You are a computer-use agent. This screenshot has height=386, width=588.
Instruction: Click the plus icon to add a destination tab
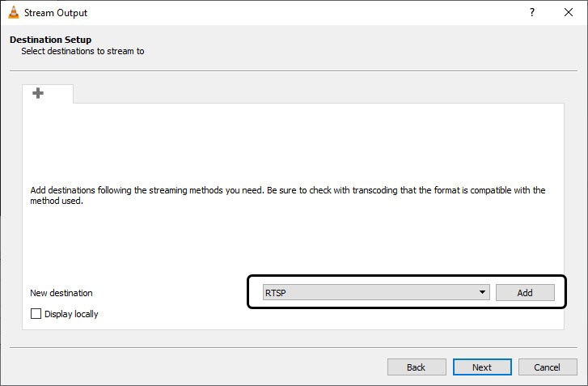(38, 93)
